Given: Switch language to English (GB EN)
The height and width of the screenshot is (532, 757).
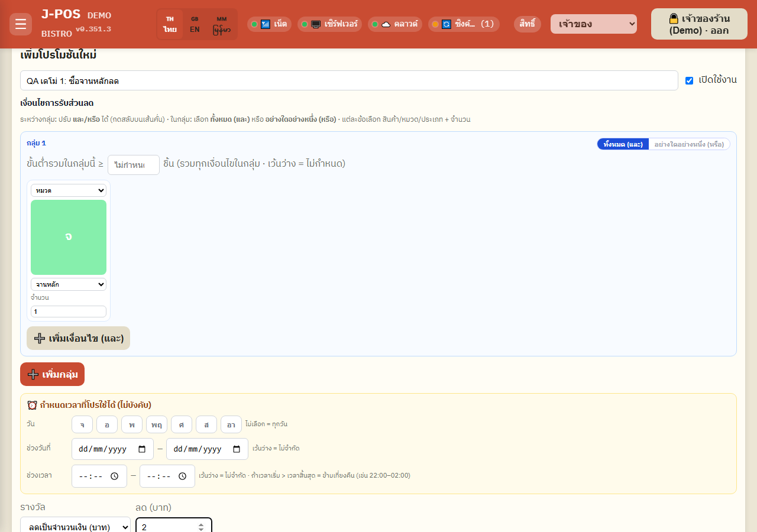Looking at the screenshot, I should 195,24.
